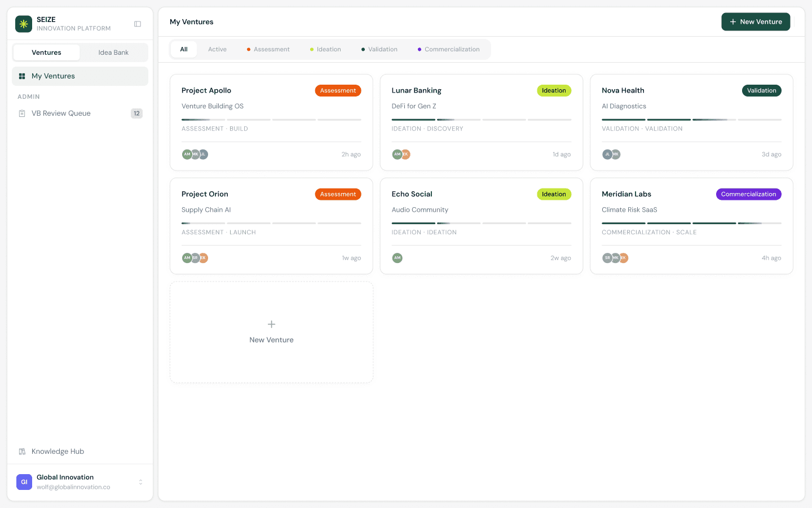Open VB Review Queue in sidebar
812x508 pixels.
pyautogui.click(x=80, y=113)
